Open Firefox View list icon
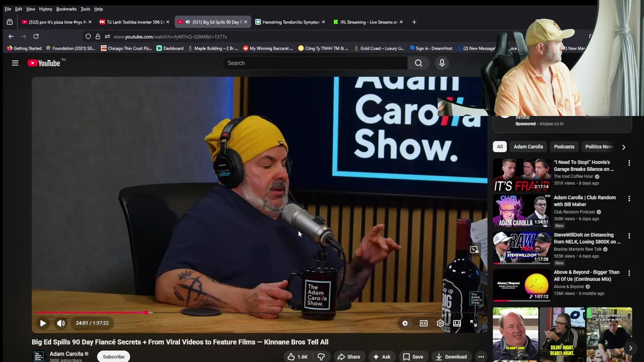644x362 pixels. click(x=10, y=22)
